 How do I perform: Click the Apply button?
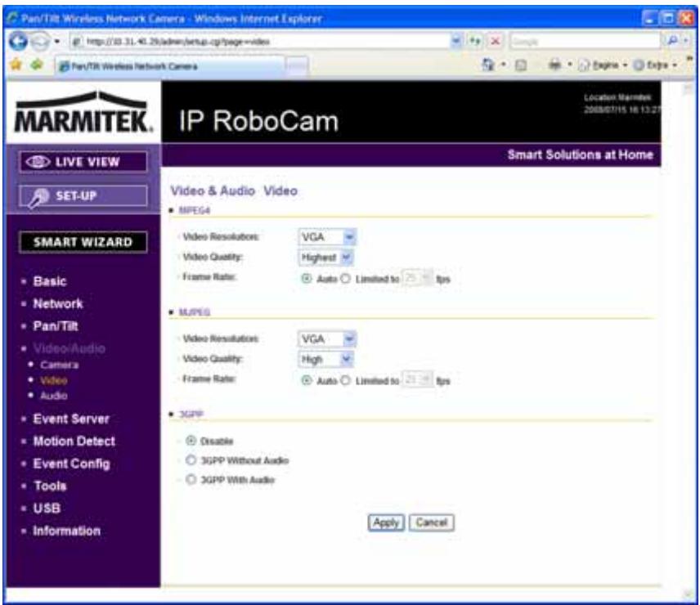[x=386, y=522]
